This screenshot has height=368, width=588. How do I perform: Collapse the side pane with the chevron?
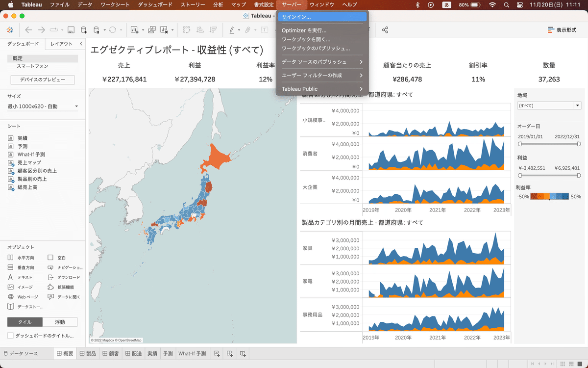(81, 44)
